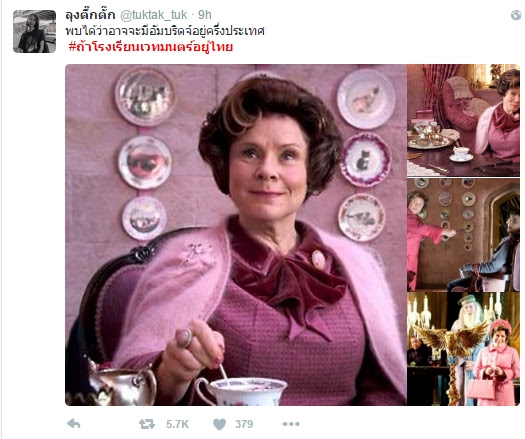Click the black cat plate in main photo

pyautogui.click(x=366, y=159)
